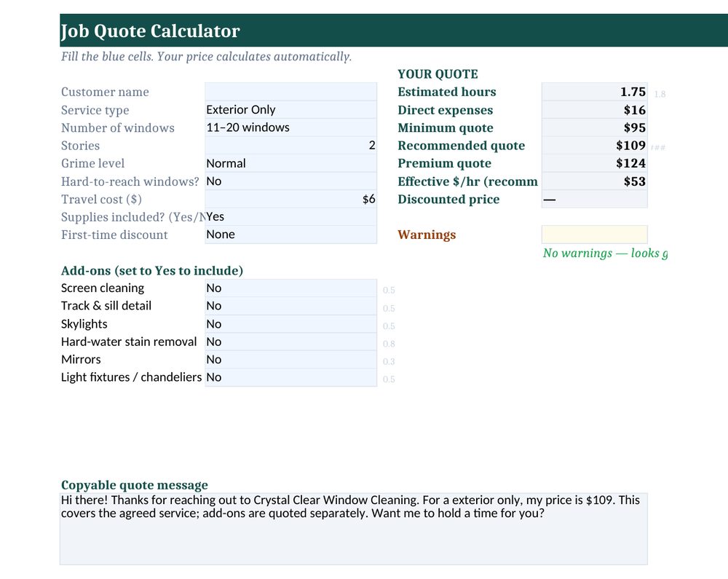Click the faint 0.8 helper value

pyautogui.click(x=389, y=344)
